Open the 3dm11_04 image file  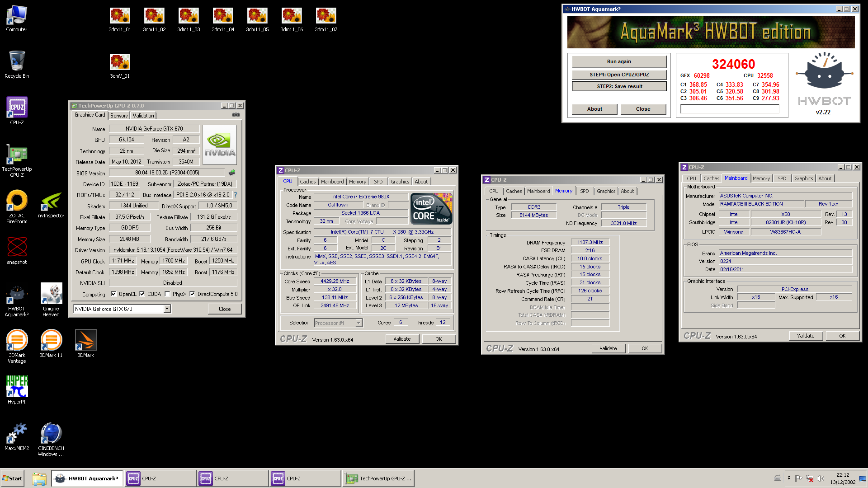click(223, 19)
